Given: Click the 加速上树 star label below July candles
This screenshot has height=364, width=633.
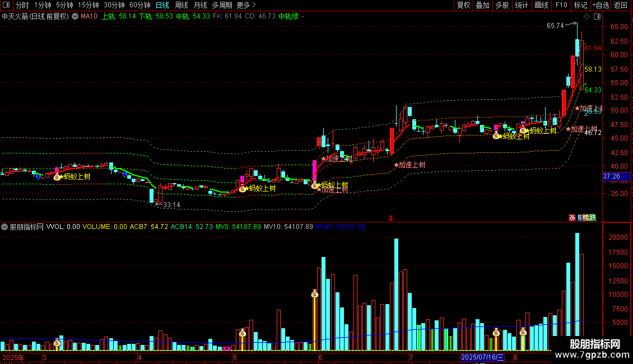Looking at the screenshot, I should [x=409, y=165].
